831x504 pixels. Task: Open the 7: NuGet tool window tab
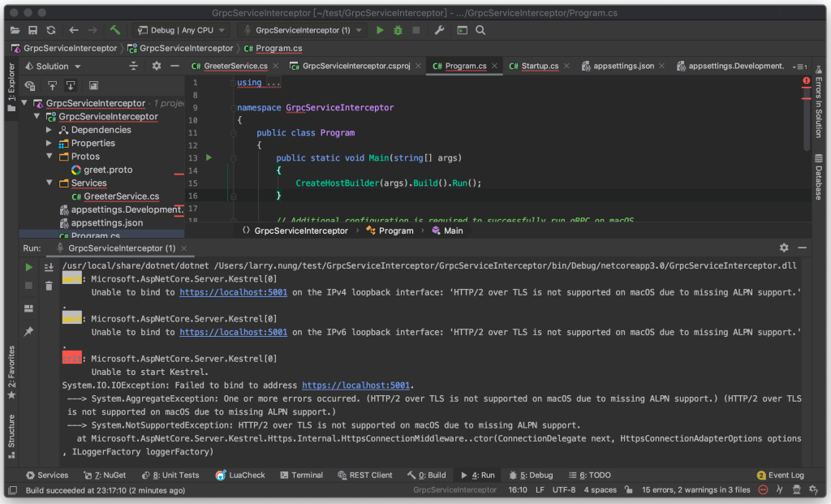coord(105,475)
